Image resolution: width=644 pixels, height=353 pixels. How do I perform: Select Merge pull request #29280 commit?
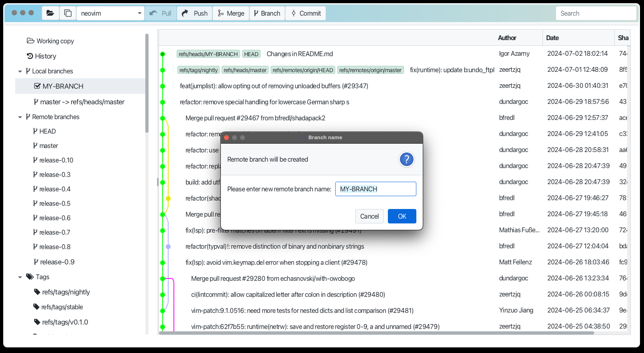pyautogui.click(x=273, y=278)
